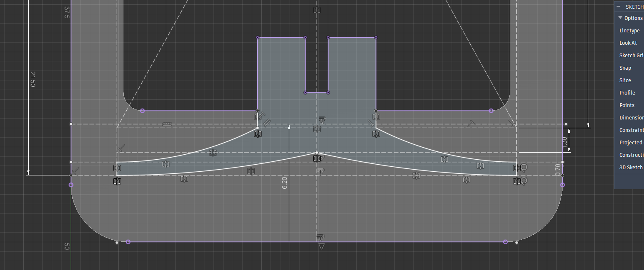The height and width of the screenshot is (270, 644).
Task: Select the 0.70 dimension value
Action: [x=558, y=170]
